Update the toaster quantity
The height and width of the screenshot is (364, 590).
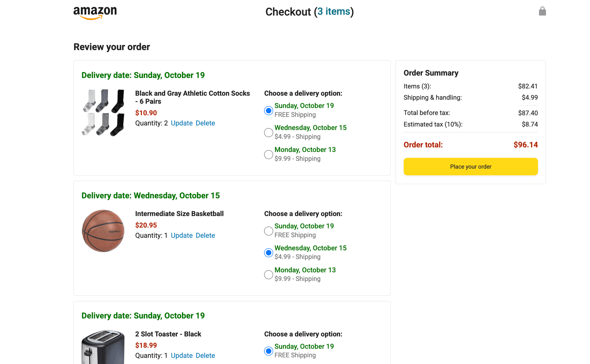coord(182,355)
